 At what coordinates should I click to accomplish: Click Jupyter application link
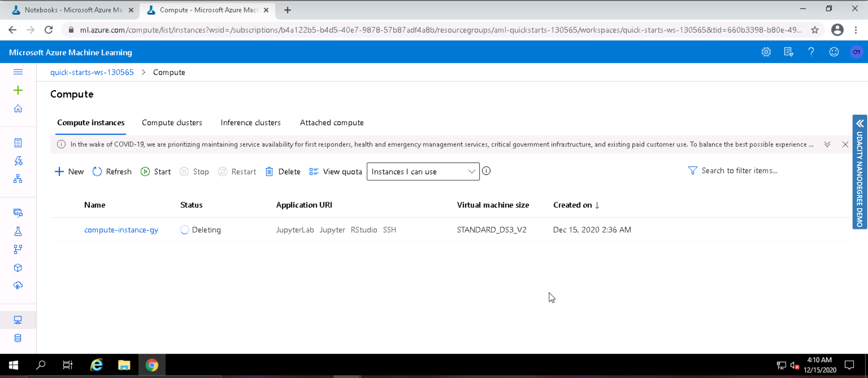pyautogui.click(x=332, y=230)
